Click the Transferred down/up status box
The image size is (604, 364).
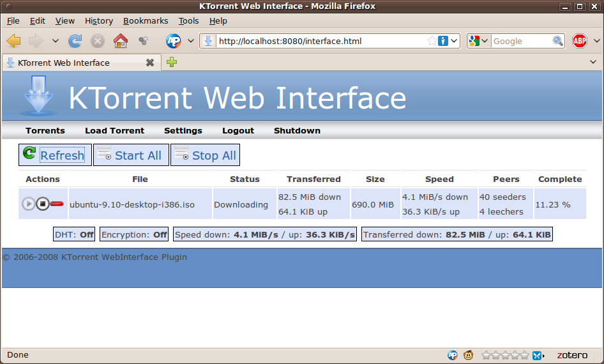point(457,234)
